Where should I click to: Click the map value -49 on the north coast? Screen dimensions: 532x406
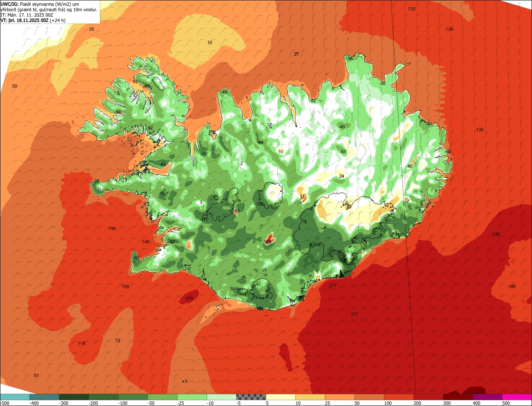tap(224, 92)
